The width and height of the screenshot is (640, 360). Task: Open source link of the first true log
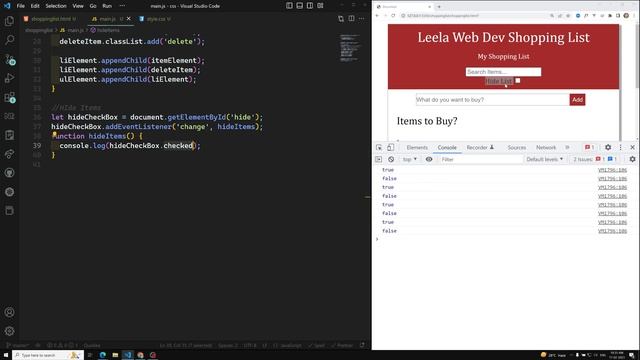612,170
